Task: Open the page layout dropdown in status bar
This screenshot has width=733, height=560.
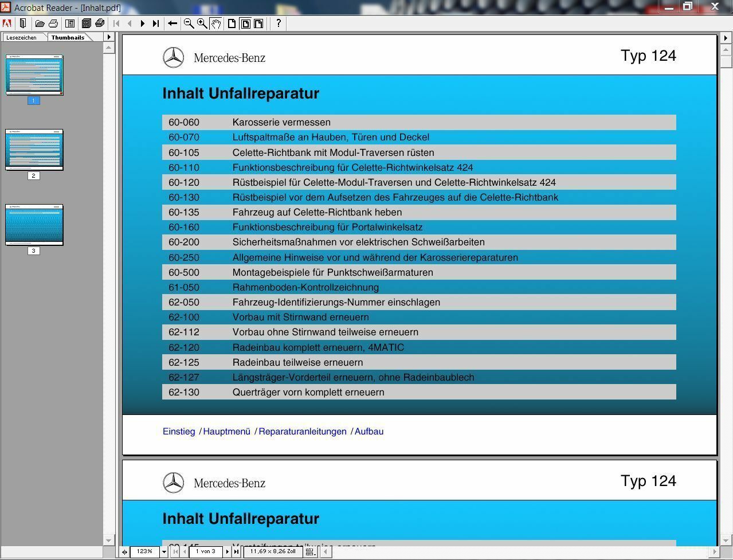Action: click(x=310, y=552)
